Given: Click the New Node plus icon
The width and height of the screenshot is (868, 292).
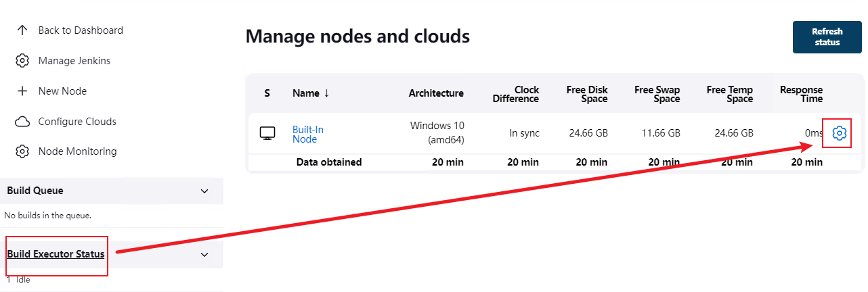Looking at the screenshot, I should (x=22, y=91).
